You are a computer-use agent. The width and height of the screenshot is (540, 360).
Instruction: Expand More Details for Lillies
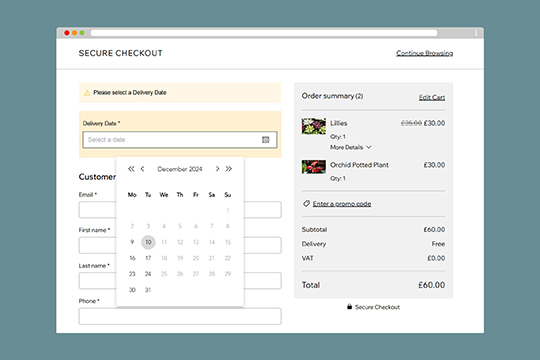click(x=351, y=147)
